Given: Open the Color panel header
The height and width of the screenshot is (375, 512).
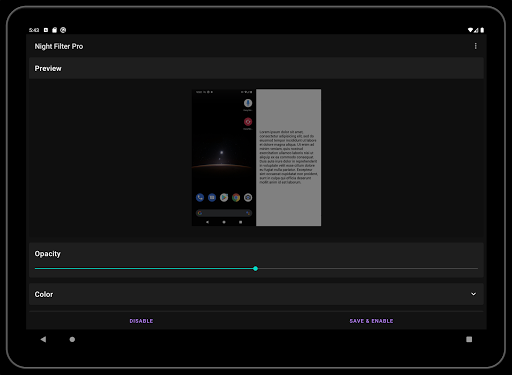Looking at the screenshot, I should point(256,294).
